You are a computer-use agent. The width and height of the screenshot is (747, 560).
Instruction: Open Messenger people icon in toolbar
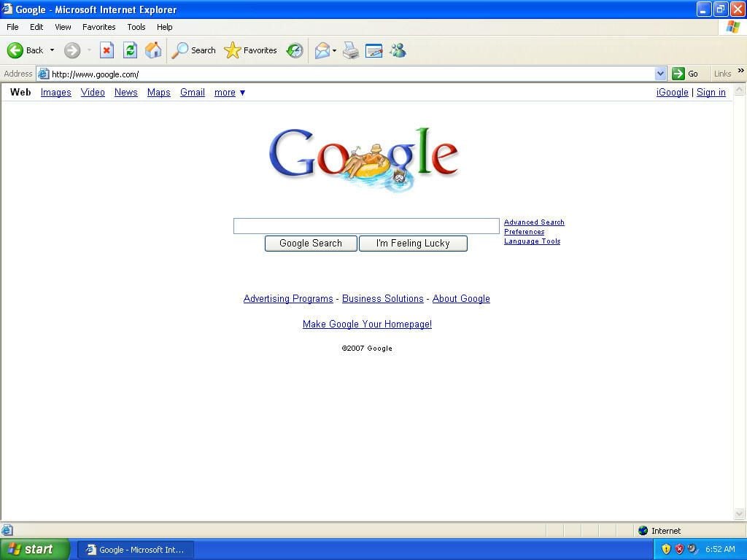398,50
